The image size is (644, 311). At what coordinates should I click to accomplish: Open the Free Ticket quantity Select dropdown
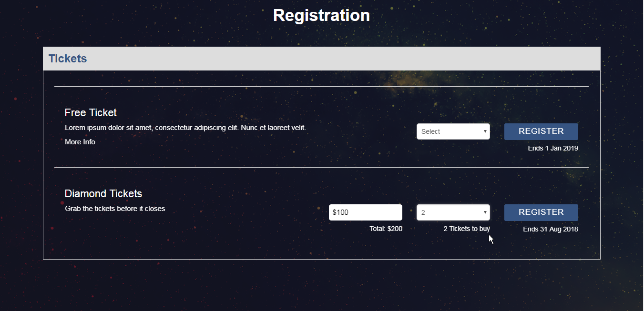coord(453,131)
